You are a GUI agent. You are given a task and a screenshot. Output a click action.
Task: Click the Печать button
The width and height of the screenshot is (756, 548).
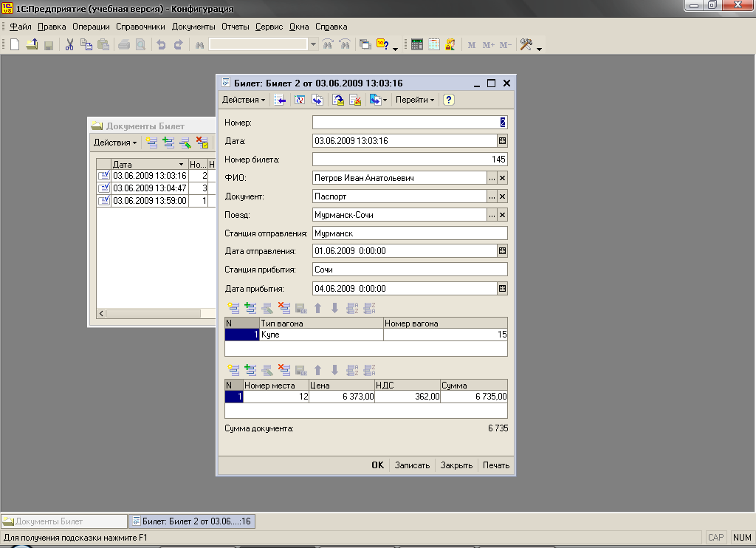[496, 465]
